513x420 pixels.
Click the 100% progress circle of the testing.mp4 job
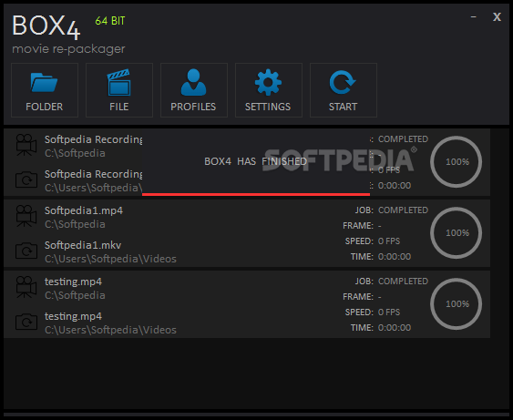pyautogui.click(x=457, y=304)
